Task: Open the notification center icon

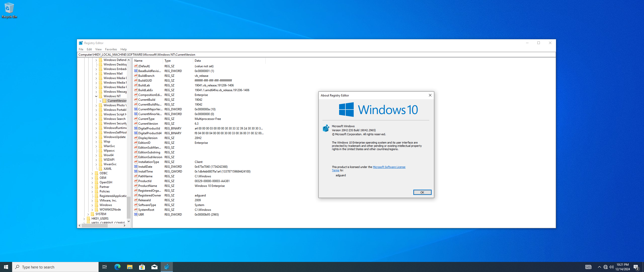Action: tap(636, 267)
